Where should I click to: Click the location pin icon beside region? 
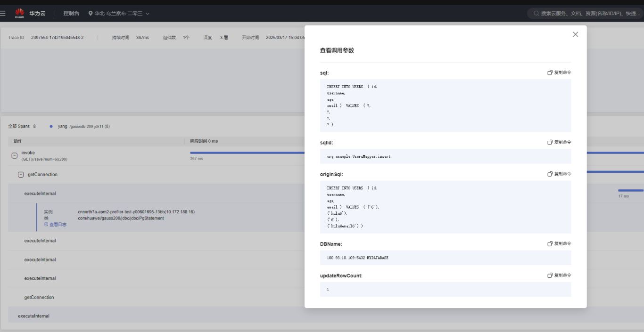pos(91,14)
